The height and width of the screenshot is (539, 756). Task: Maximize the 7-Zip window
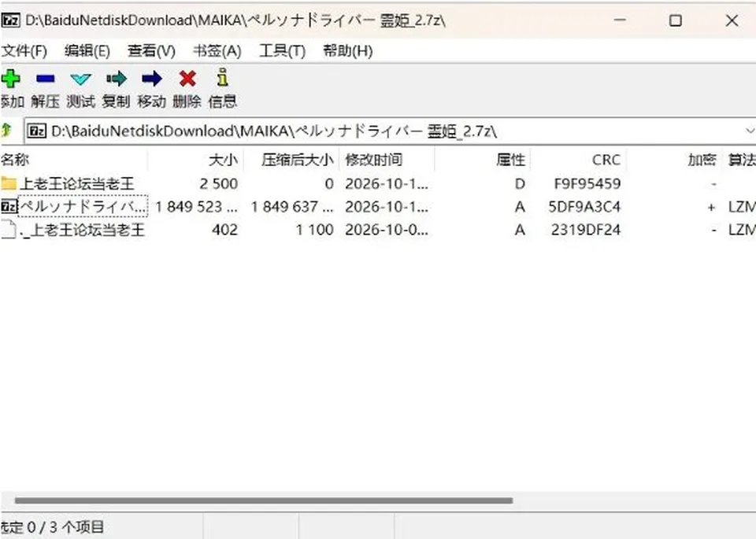(x=676, y=20)
